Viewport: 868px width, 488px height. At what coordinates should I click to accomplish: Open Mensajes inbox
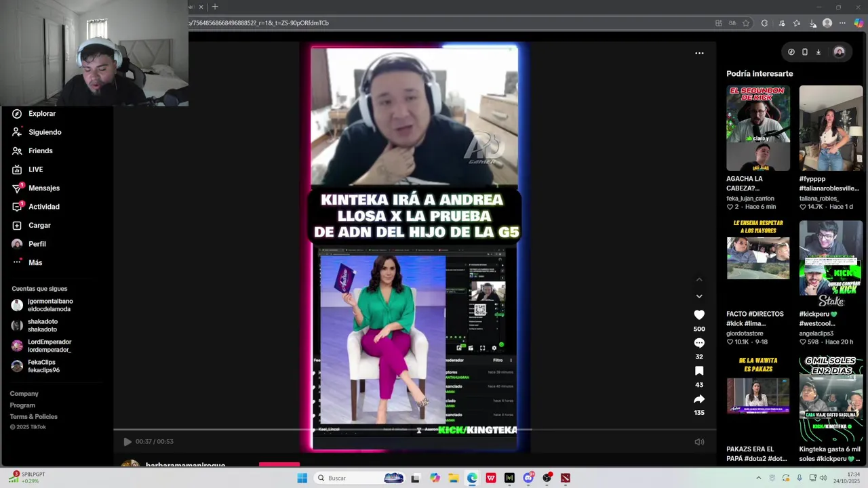click(36, 188)
